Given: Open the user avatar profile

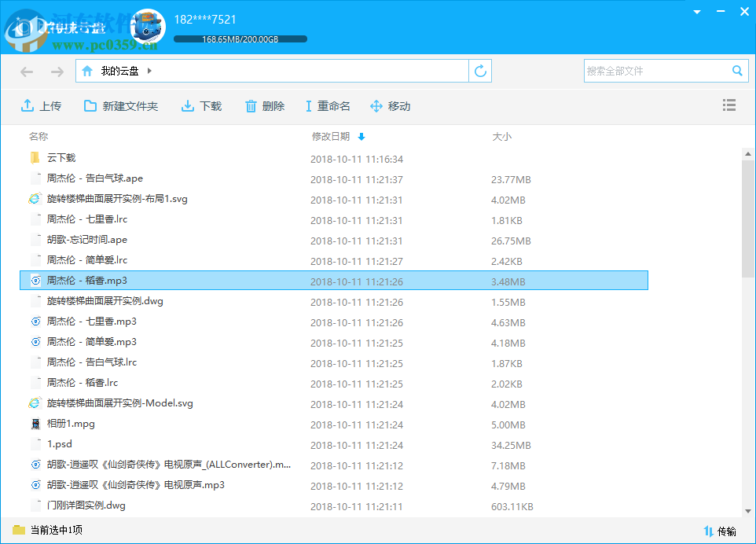Looking at the screenshot, I should point(148,27).
